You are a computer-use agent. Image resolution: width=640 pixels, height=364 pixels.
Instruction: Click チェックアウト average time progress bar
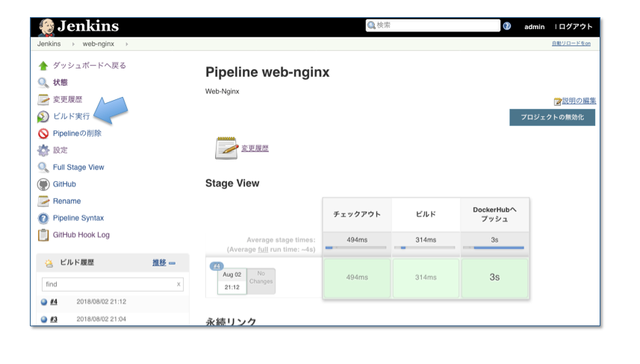tap(356, 248)
